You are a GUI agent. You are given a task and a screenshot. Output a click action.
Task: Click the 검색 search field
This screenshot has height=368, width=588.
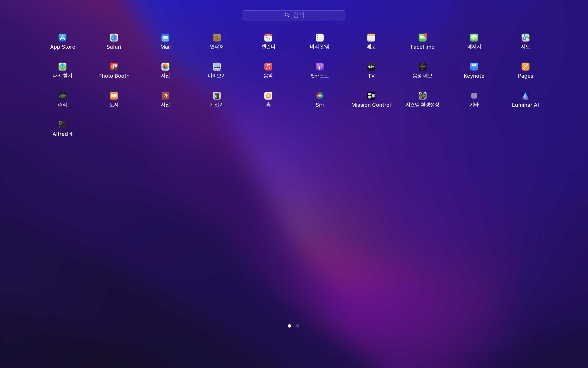click(294, 15)
